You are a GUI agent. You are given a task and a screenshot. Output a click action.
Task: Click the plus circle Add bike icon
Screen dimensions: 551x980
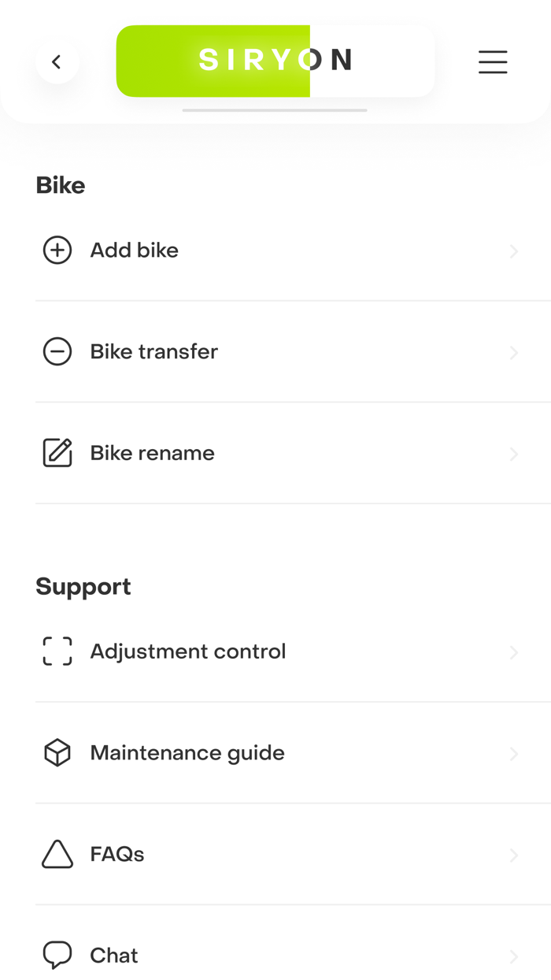coord(57,251)
